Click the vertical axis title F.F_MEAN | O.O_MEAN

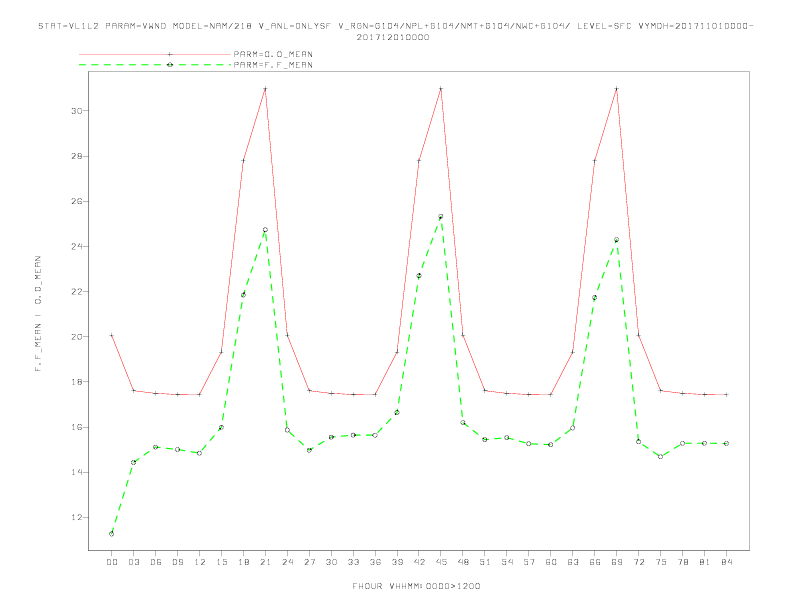click(x=38, y=314)
